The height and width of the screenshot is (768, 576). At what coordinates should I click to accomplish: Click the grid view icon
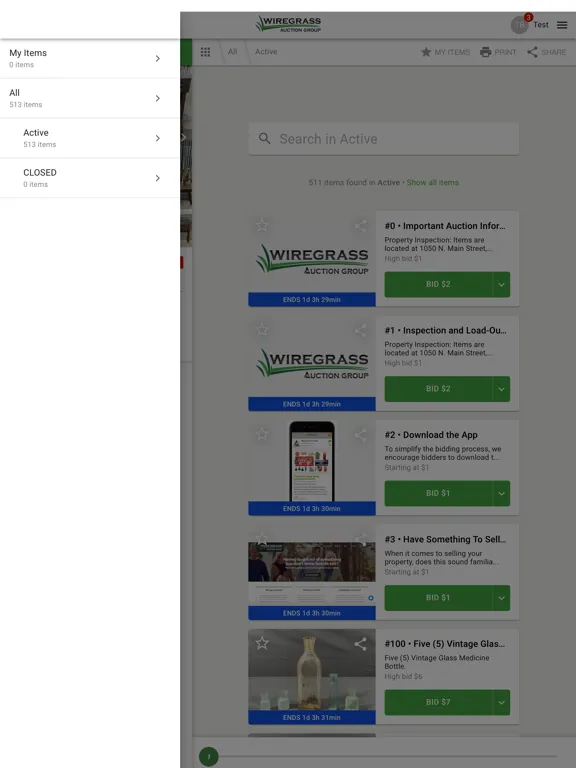(205, 52)
